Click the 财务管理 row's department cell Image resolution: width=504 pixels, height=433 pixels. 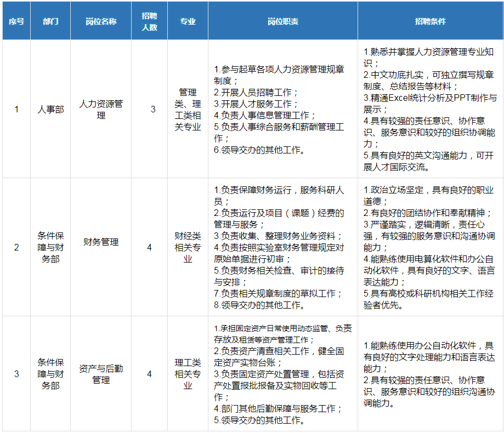(50, 247)
